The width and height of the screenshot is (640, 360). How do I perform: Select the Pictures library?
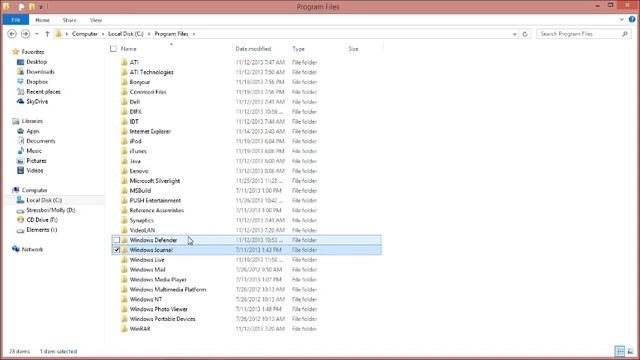coord(36,161)
